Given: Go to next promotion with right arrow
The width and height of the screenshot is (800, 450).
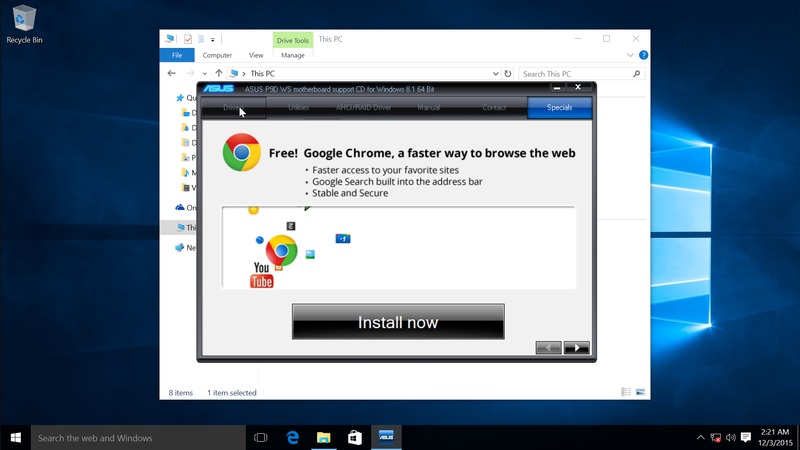Looking at the screenshot, I should click(x=577, y=348).
